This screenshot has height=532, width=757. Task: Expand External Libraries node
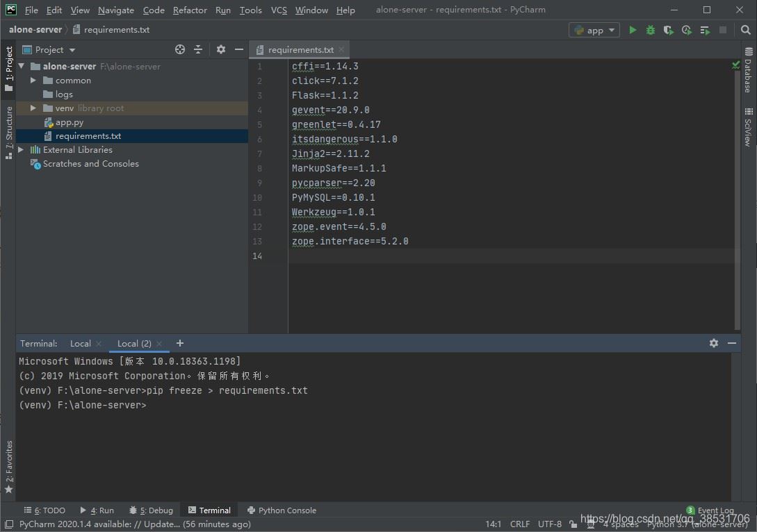point(21,150)
